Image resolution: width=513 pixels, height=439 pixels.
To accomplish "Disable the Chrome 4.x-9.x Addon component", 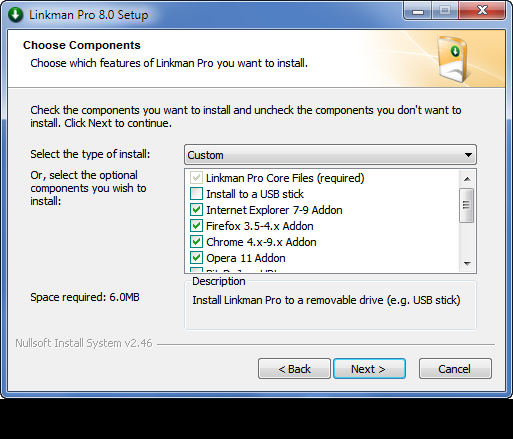I will tap(196, 242).
